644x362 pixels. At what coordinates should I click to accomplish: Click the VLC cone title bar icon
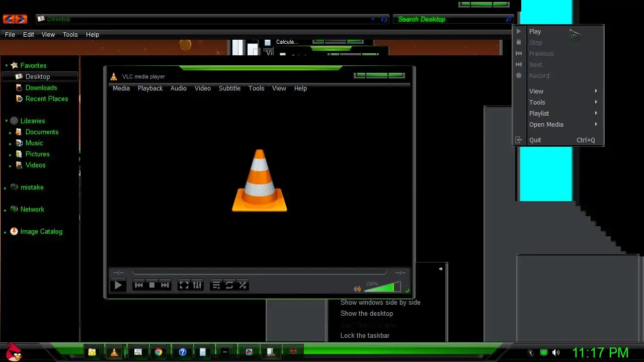[x=114, y=76]
